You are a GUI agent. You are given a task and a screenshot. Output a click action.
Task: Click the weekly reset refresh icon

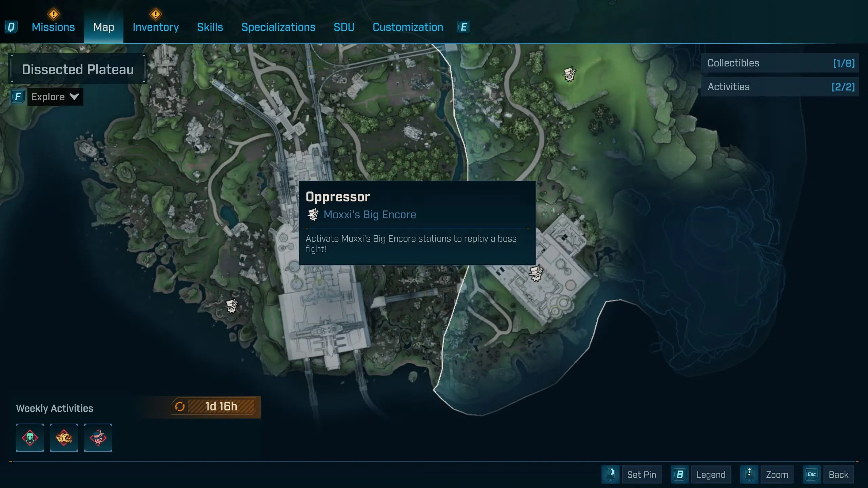(180, 407)
